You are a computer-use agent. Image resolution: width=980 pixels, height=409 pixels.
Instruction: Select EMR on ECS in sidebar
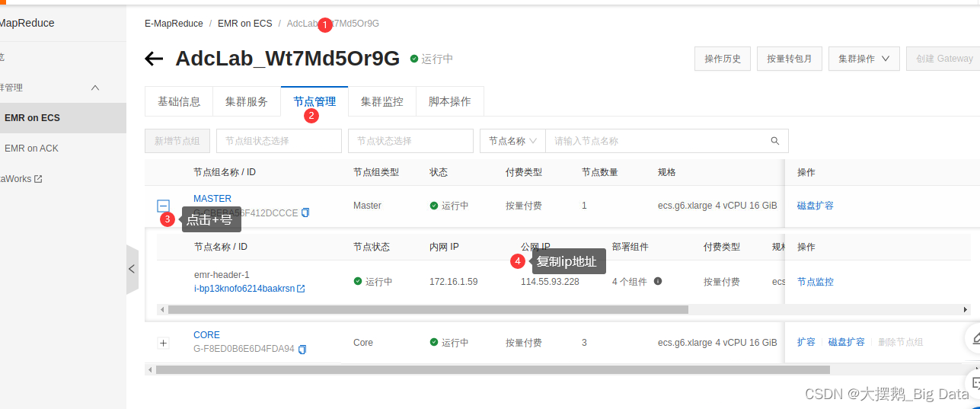coord(63,118)
